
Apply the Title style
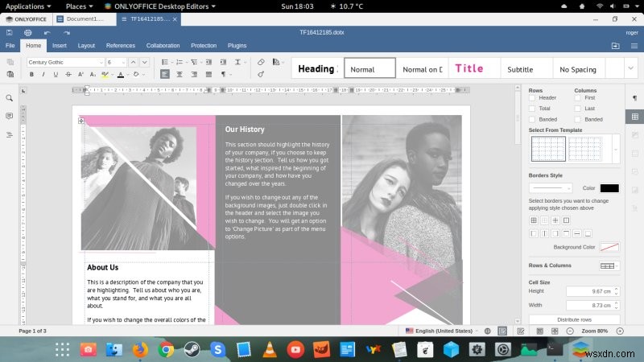[x=474, y=68]
